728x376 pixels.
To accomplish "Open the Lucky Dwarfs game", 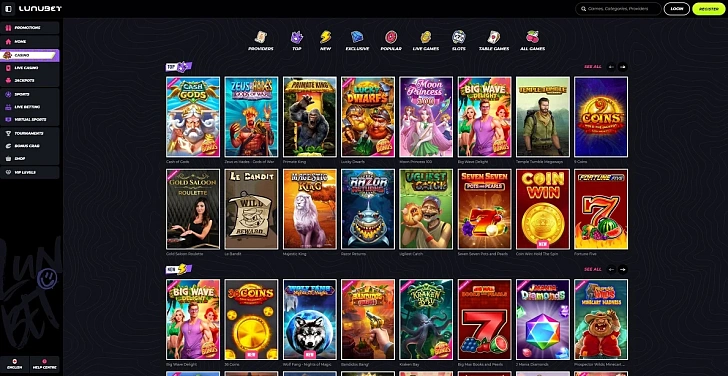I will click(x=368, y=117).
